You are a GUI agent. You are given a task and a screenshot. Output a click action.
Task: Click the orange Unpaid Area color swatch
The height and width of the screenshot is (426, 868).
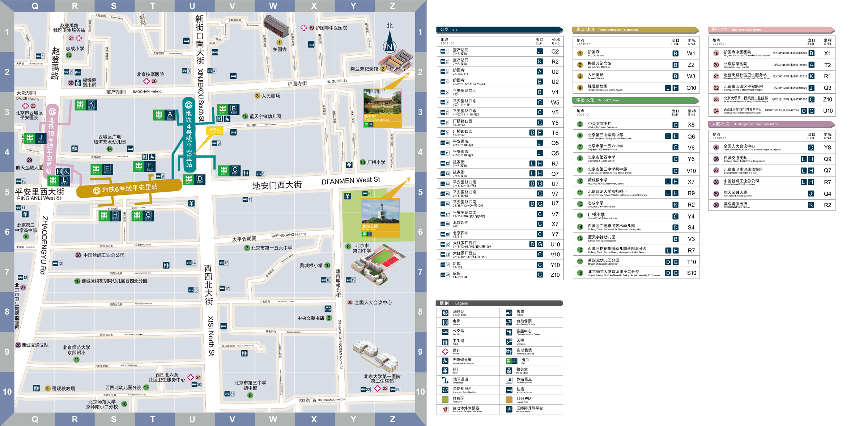click(509, 399)
